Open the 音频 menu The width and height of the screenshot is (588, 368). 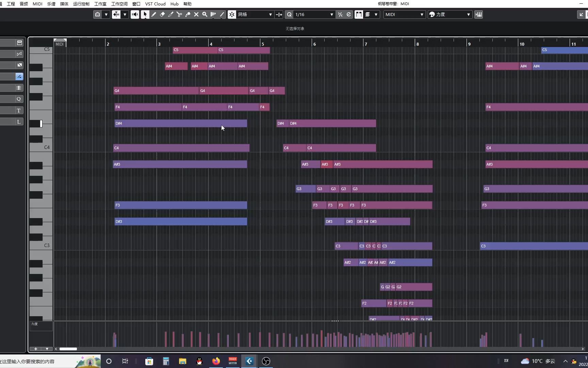pos(24,4)
